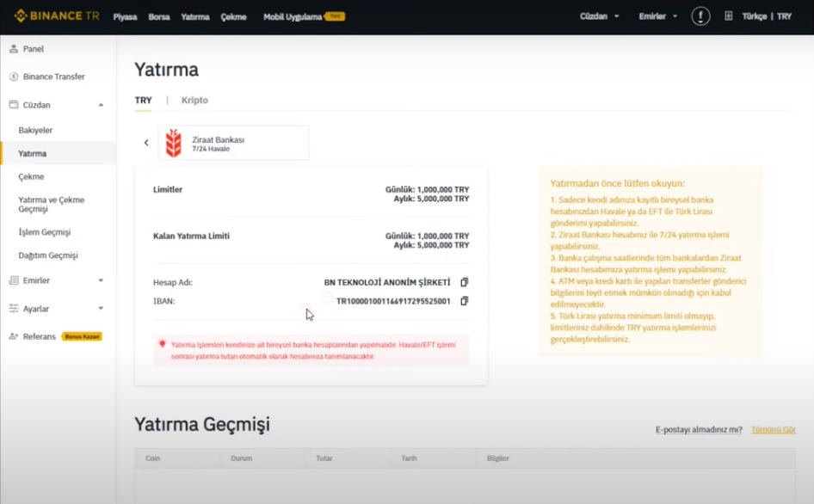Viewport: 814px width, 504px height.
Task: Click the Tümünü Gör link
Action: click(773, 429)
